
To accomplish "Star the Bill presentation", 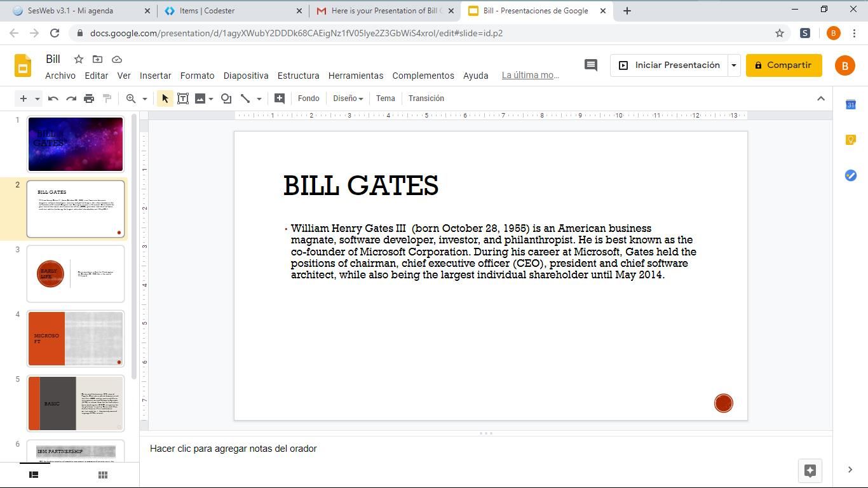I will [79, 59].
